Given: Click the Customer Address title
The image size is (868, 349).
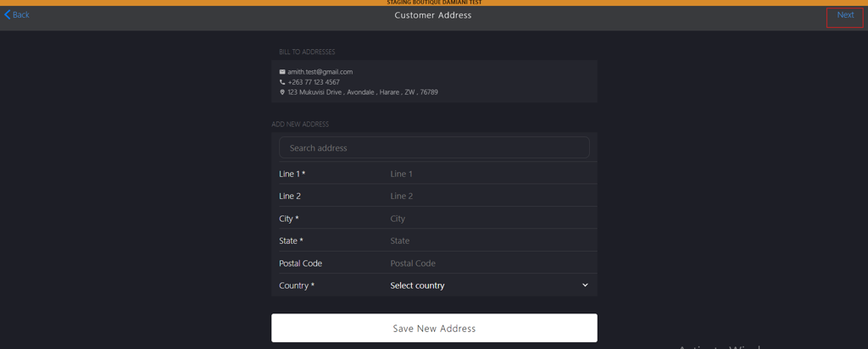Looking at the screenshot, I should 433,15.
